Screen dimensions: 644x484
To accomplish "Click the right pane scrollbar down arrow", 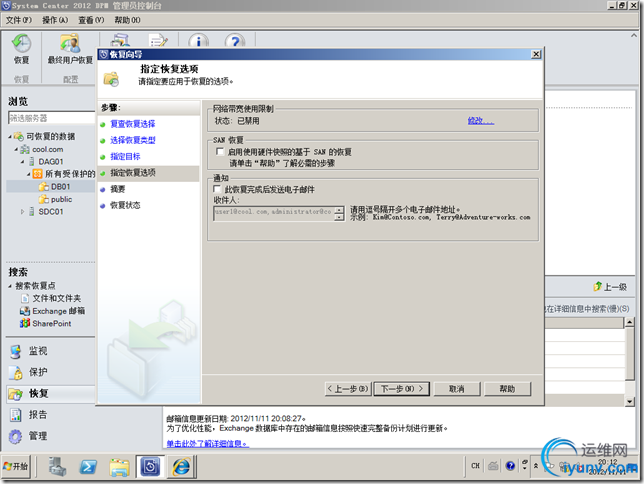I will coord(630,401).
